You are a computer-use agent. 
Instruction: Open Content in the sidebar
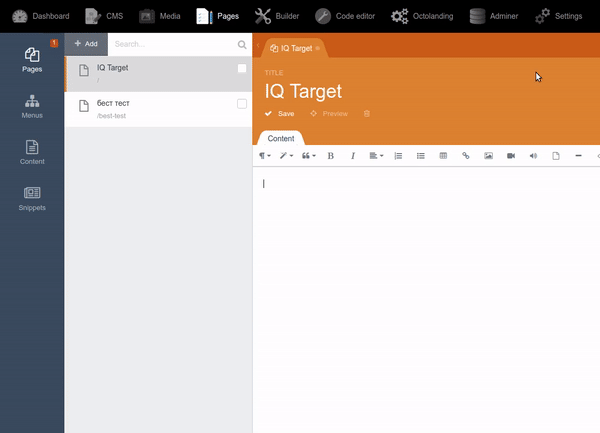tap(32, 153)
